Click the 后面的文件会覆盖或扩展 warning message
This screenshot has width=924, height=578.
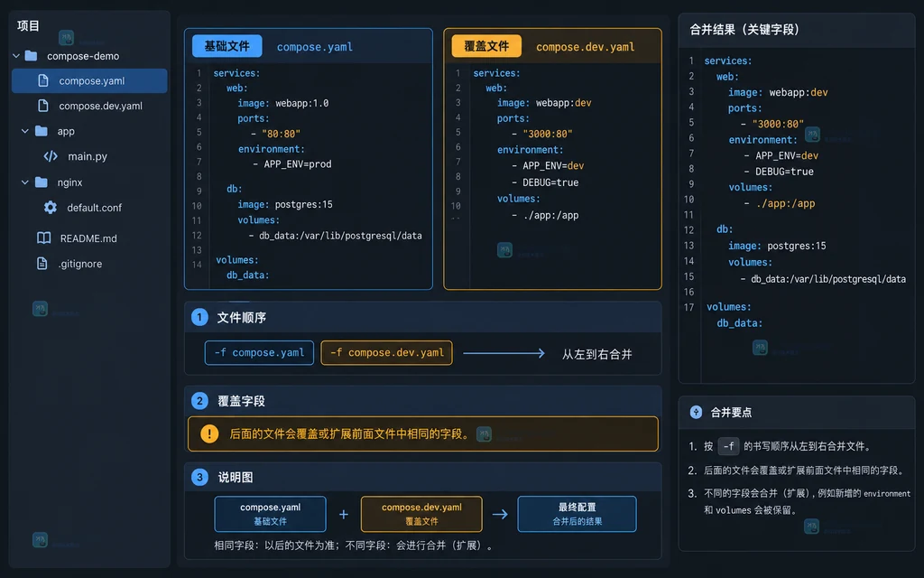[351, 434]
